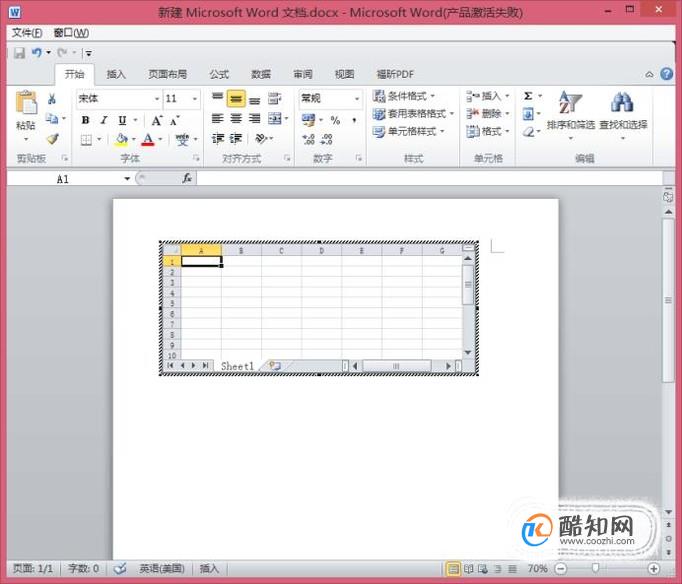
Task: Open Cell Styles (单元格样式) dropdown
Action: (409, 131)
